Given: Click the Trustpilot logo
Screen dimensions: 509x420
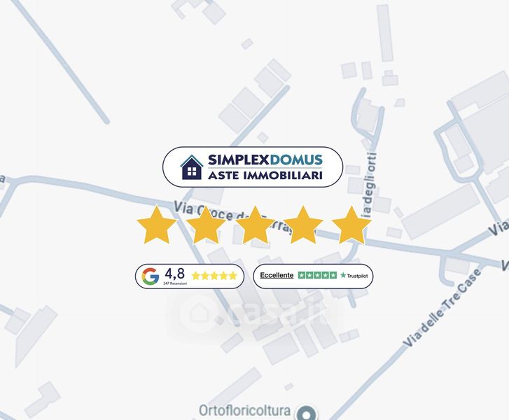Looking at the screenshot, I should click(354, 276).
